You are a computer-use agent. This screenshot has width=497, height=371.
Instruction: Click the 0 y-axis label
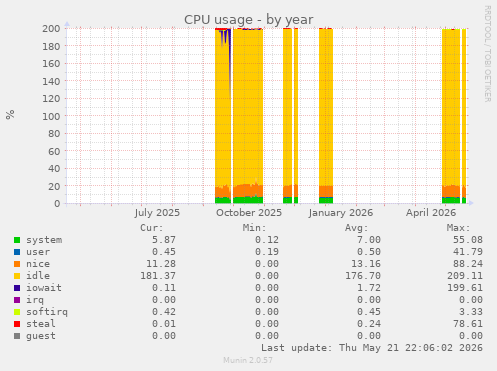(x=57, y=203)
